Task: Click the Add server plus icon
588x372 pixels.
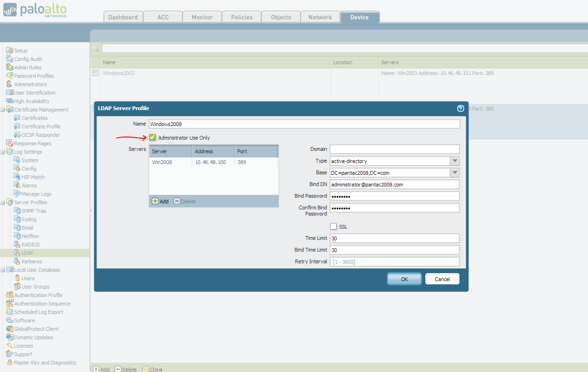Action: tap(155, 201)
